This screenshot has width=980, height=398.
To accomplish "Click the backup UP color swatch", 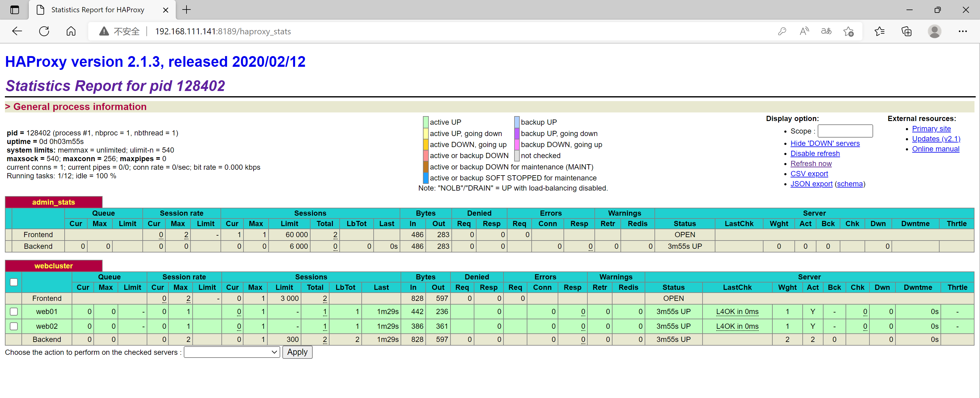I will point(517,122).
